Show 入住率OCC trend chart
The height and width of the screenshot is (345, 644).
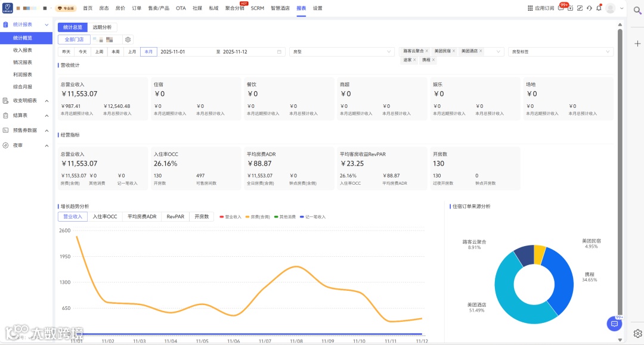click(x=105, y=217)
